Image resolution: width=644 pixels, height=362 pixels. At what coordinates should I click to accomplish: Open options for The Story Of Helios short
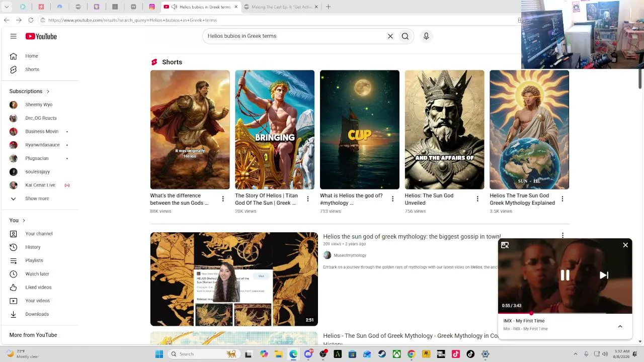click(x=308, y=199)
